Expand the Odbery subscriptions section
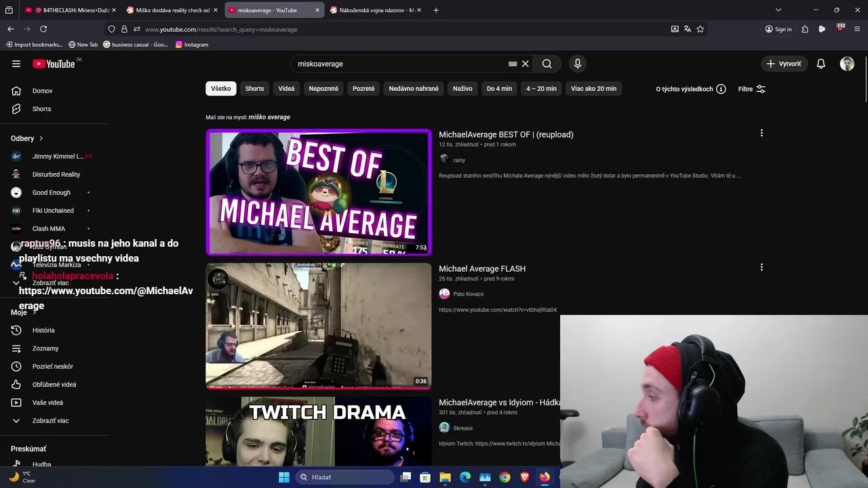Image resolution: width=868 pixels, height=488 pixels. pyautogui.click(x=27, y=138)
